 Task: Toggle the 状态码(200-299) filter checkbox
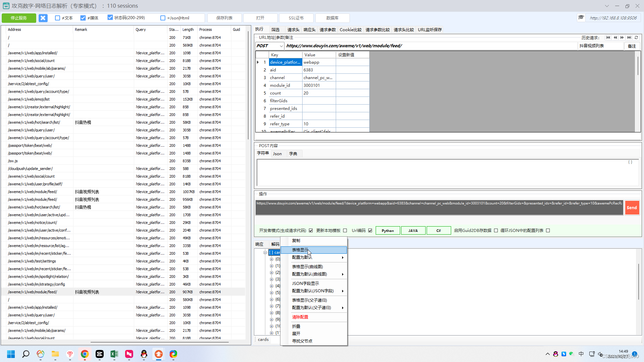(110, 17)
